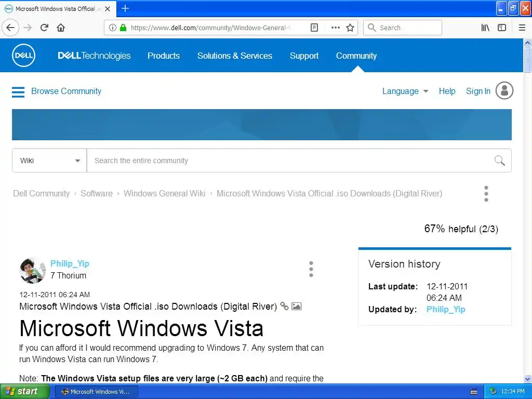Click the 67% helpful rating text
Viewport: 532px width, 399px height.
pyautogui.click(x=461, y=229)
